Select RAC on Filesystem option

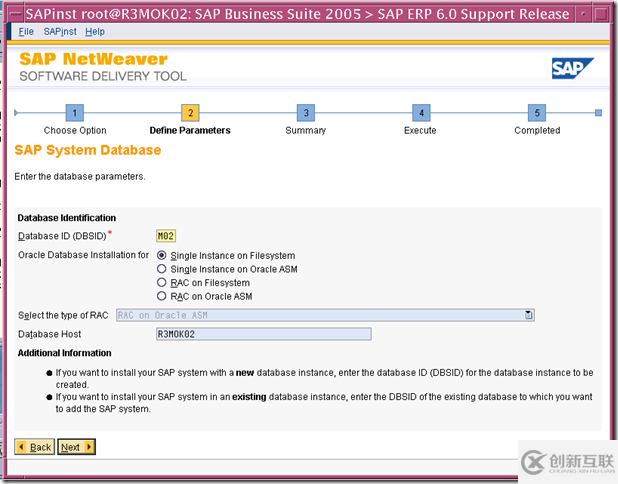coord(162,283)
